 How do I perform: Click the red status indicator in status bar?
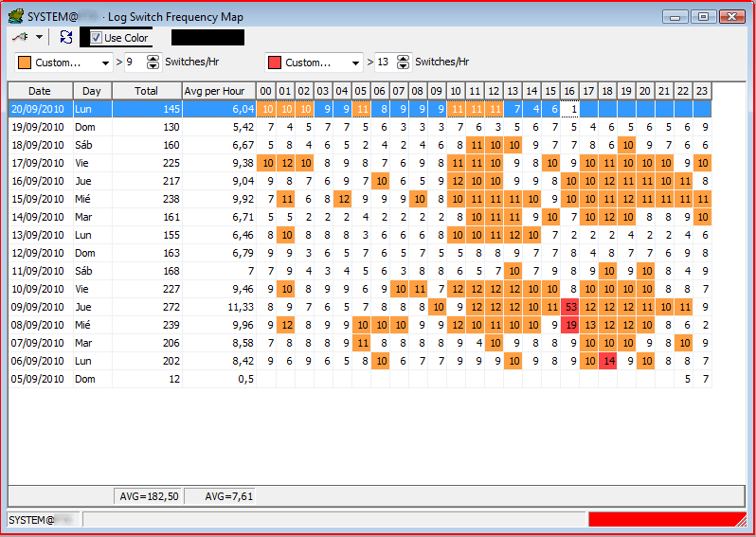click(x=667, y=519)
